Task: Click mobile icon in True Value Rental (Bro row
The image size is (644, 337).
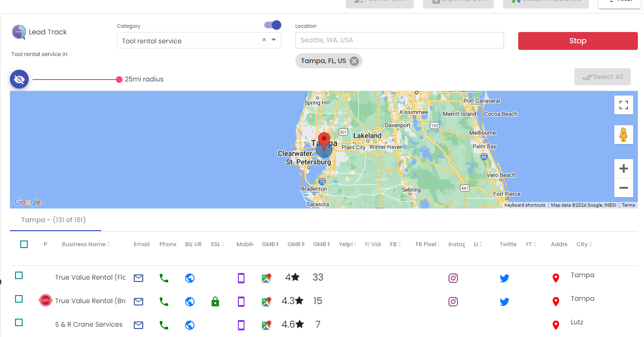Action: click(x=241, y=302)
